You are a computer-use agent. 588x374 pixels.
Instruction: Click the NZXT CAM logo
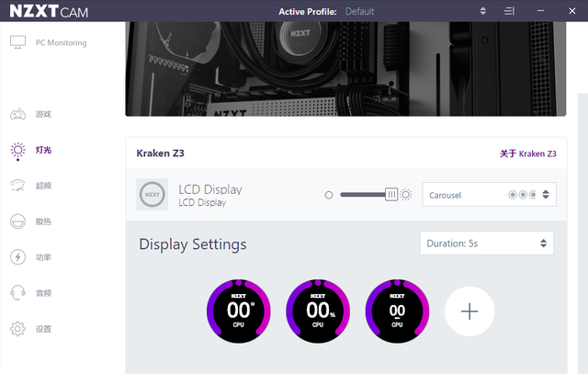click(49, 11)
